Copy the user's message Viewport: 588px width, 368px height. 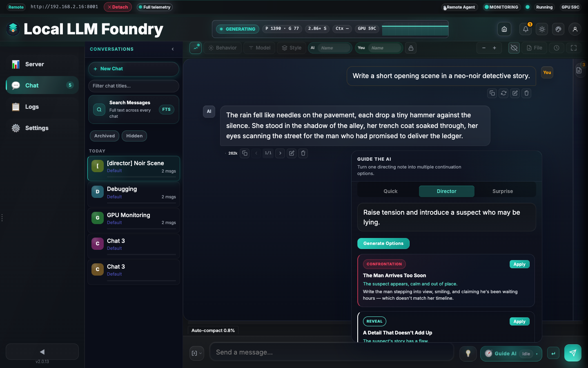click(x=492, y=93)
